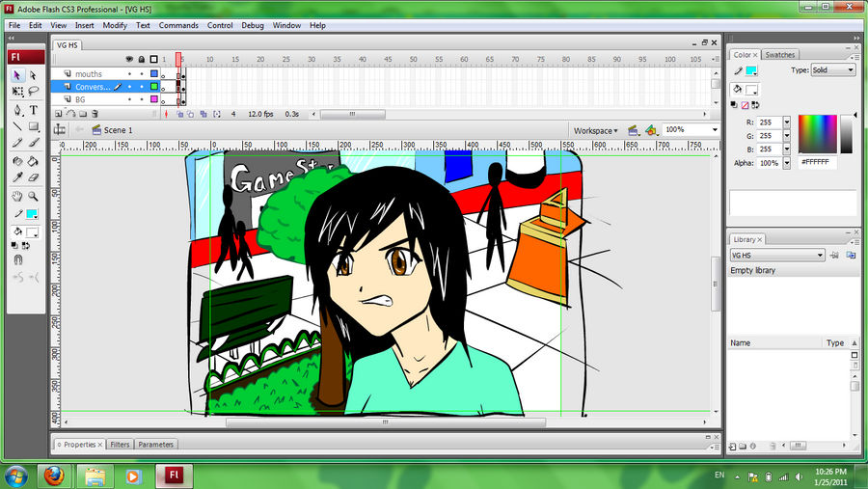Select the Pen tool

(x=17, y=110)
